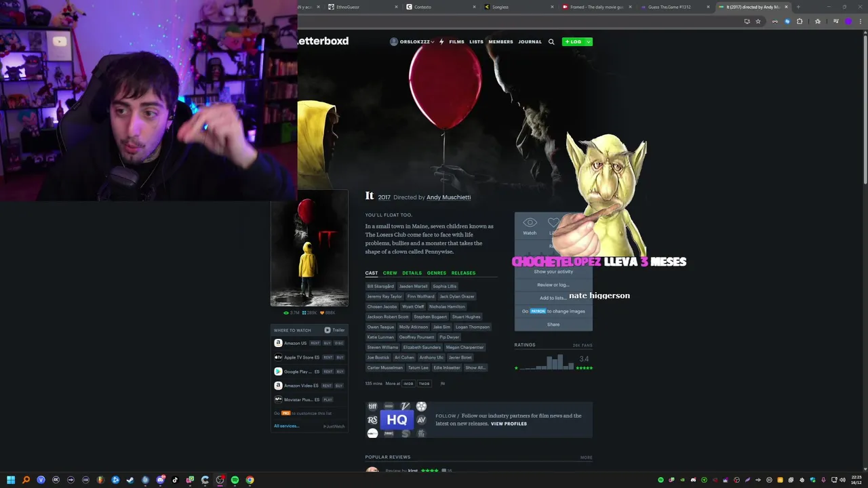Click the Google Play service icon

(x=278, y=371)
